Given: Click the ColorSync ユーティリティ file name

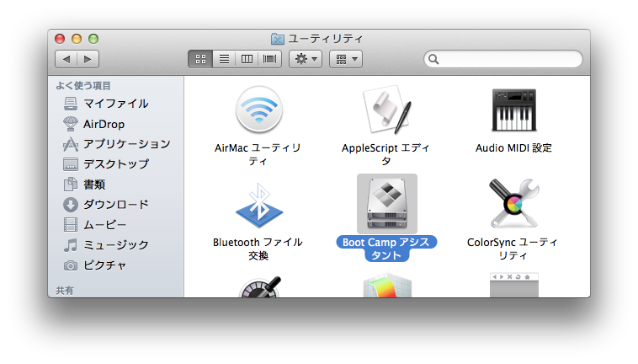Looking at the screenshot, I should coord(513,249).
